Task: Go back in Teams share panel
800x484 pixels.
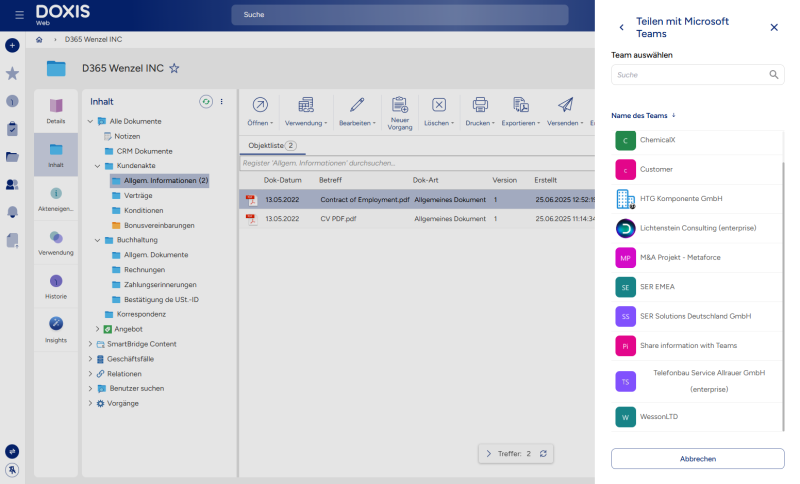Action: tap(621, 28)
